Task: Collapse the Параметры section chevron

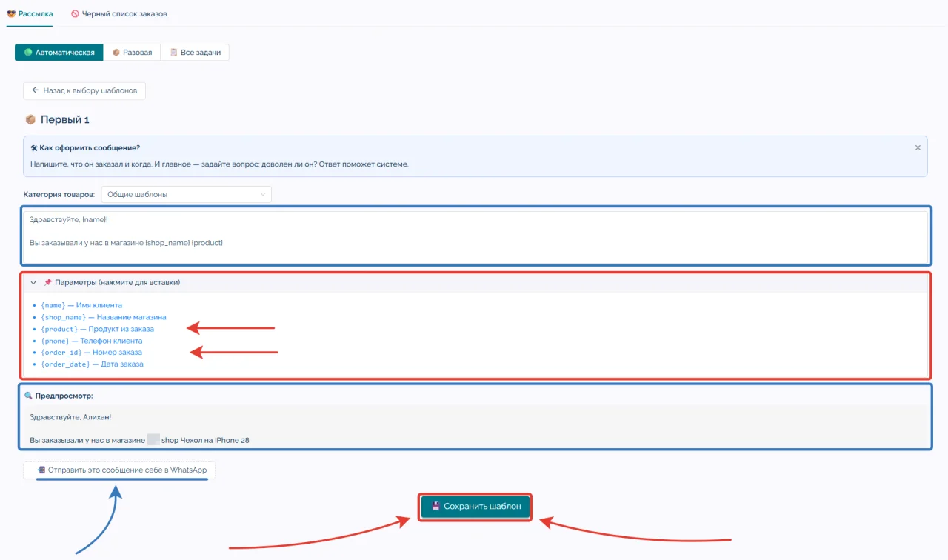Action: click(x=33, y=282)
